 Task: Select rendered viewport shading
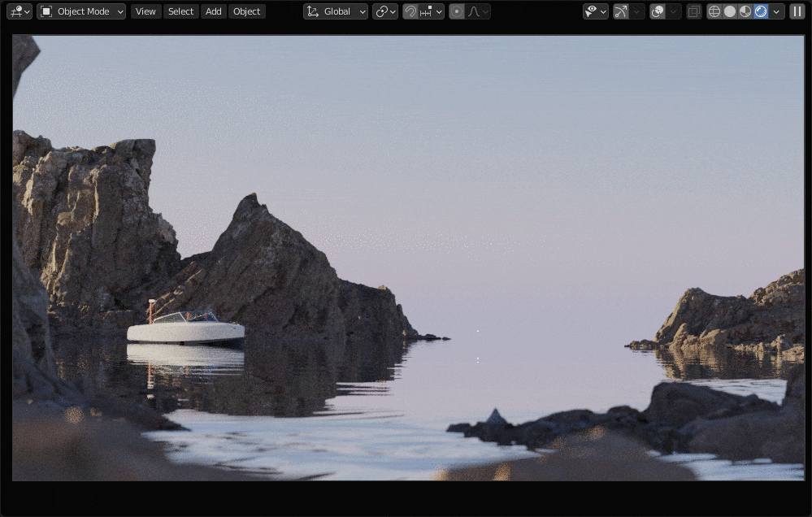tap(761, 11)
